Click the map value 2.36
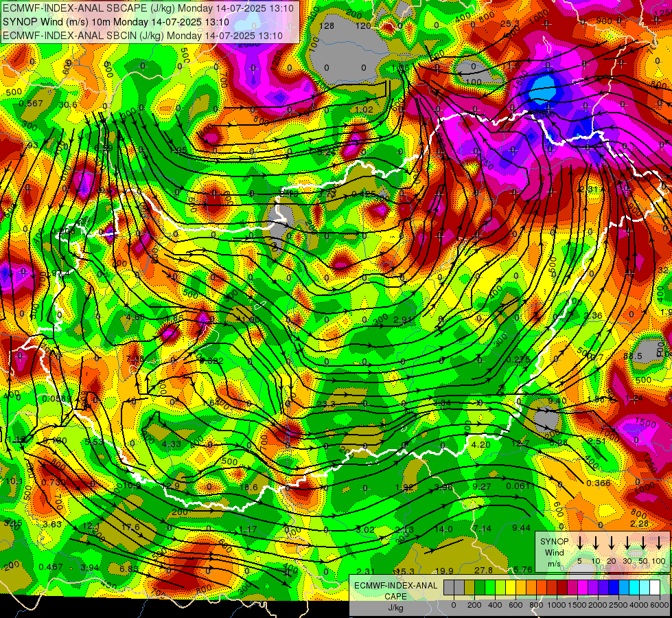The width and height of the screenshot is (672, 618). tap(592, 316)
